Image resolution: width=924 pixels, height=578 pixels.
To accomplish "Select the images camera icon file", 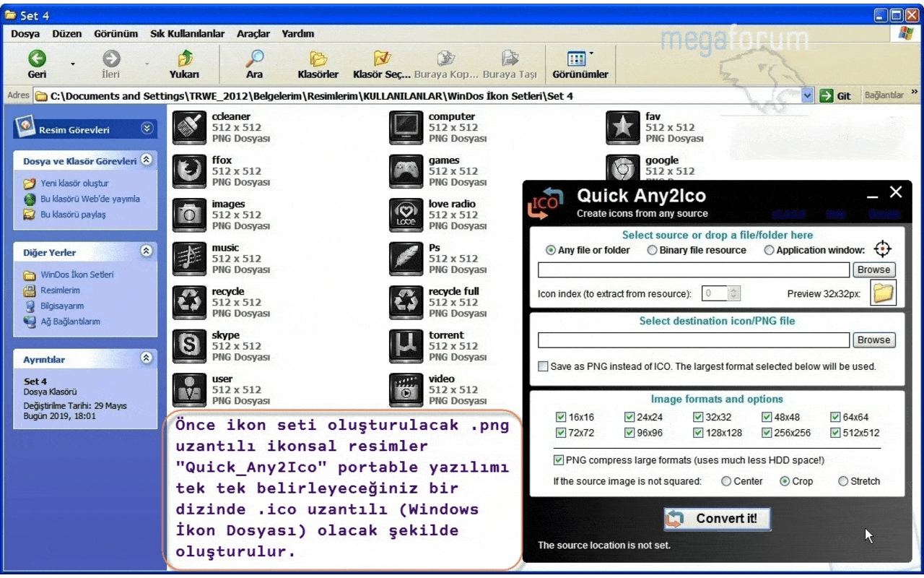I will pos(190,215).
